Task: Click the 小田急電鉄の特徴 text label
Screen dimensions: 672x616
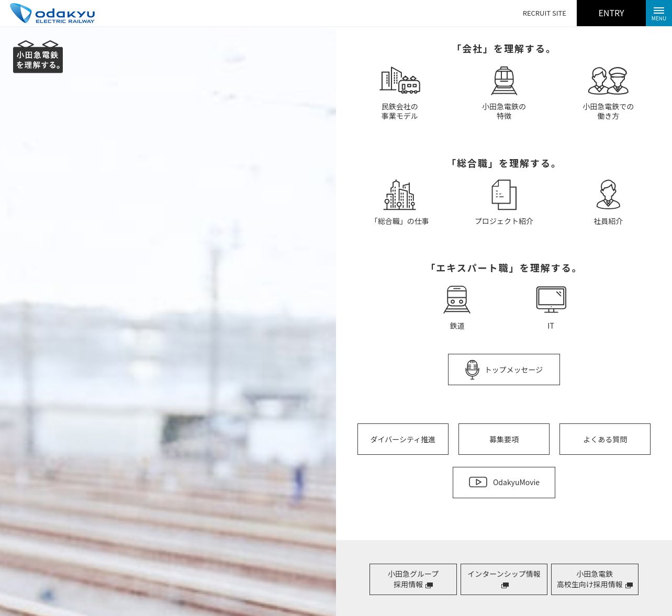Action: click(504, 111)
